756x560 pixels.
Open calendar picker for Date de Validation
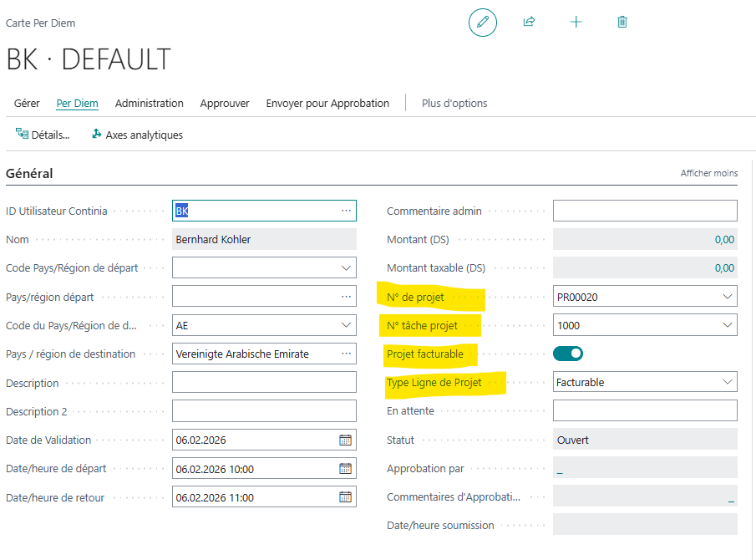click(x=345, y=440)
